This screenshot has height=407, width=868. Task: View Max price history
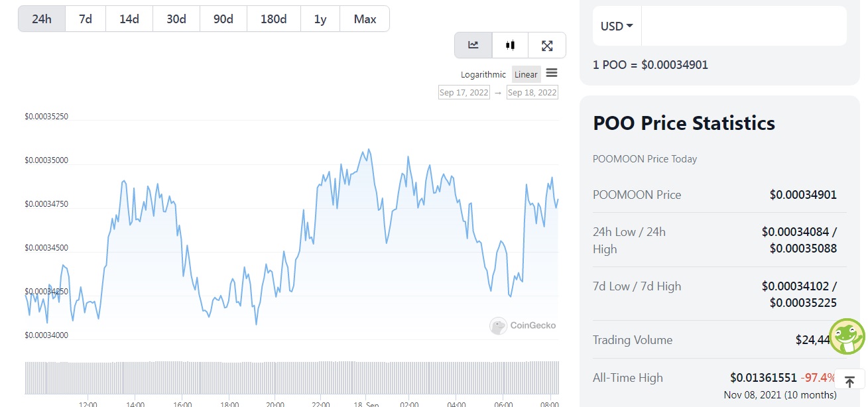coord(365,19)
